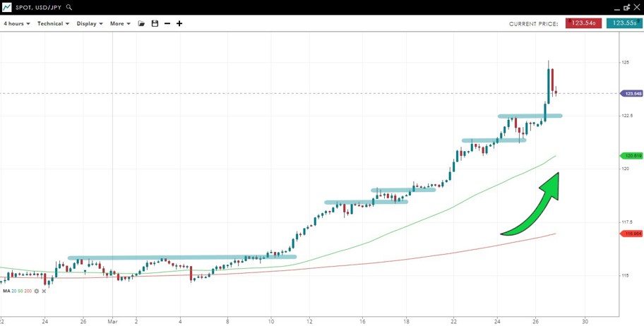Open the Technical indicators dropdown
Viewport: 644px width, 326px height.
tap(53, 23)
